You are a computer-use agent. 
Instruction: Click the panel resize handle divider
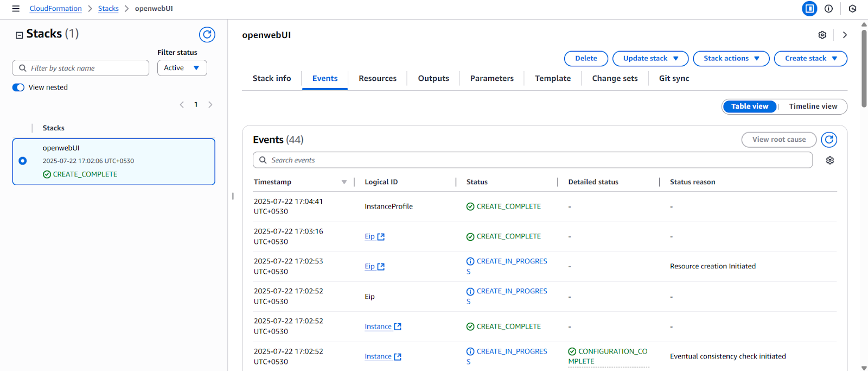[233, 196]
